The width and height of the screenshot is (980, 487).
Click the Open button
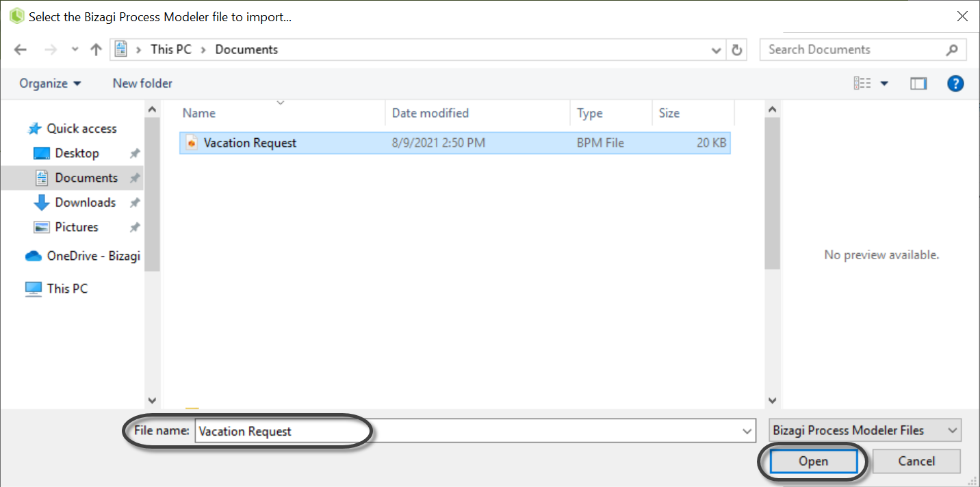click(x=813, y=462)
